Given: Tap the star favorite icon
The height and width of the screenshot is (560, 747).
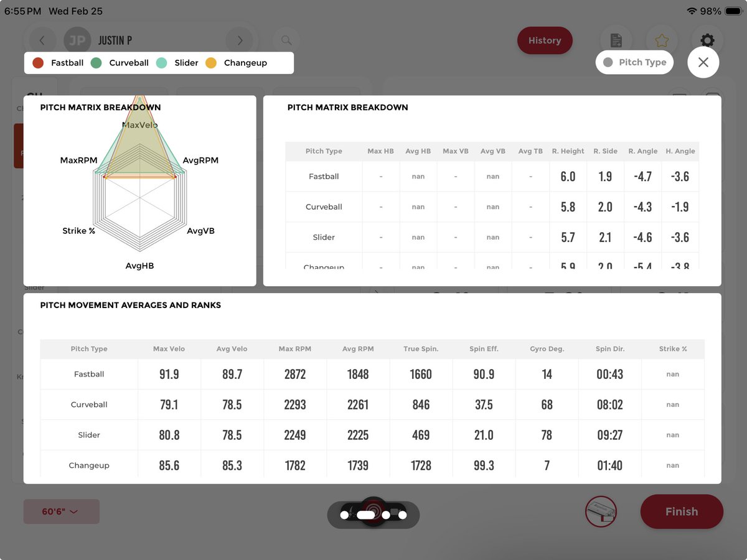Looking at the screenshot, I should pos(662,40).
